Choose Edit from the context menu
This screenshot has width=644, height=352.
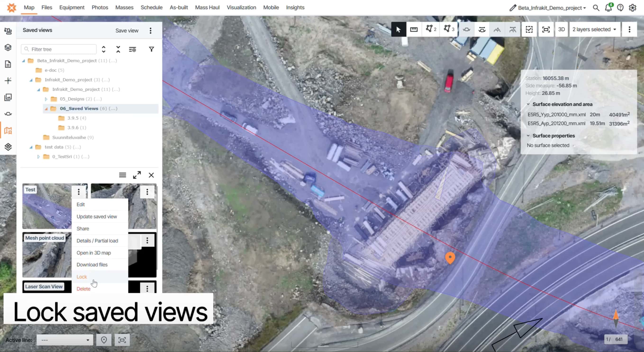coord(100,204)
